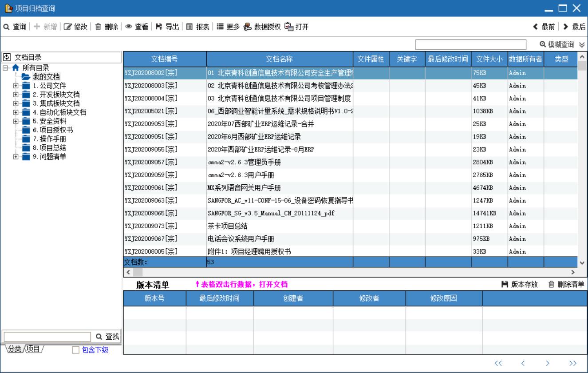The image size is (588, 373).
Task: Switch to the 项目 tab
Action: point(33,349)
